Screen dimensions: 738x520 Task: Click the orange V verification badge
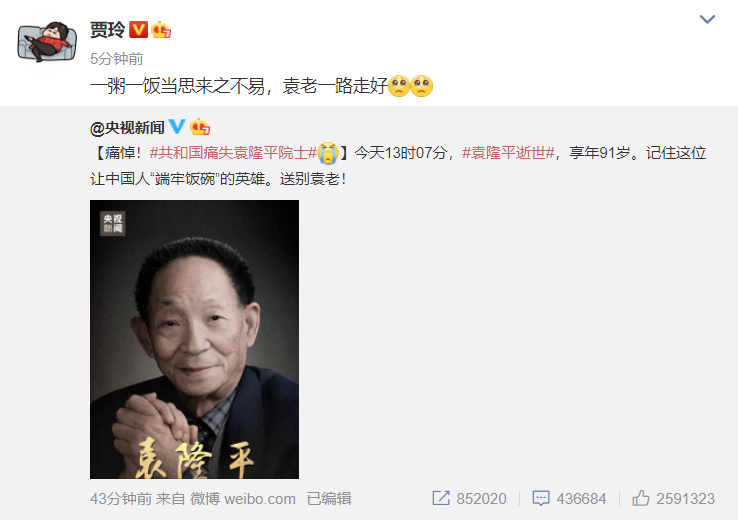point(138,30)
